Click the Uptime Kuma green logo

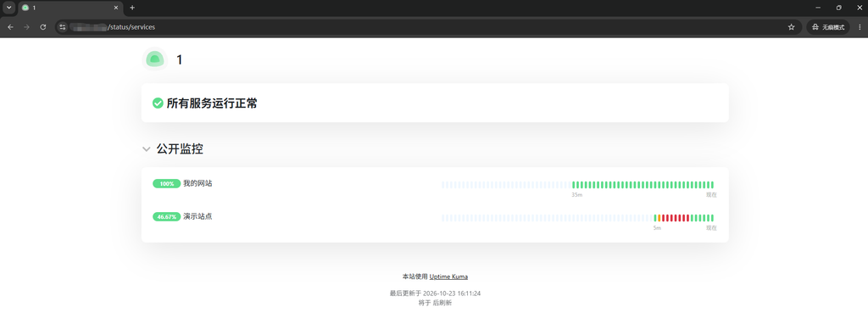[x=154, y=59]
